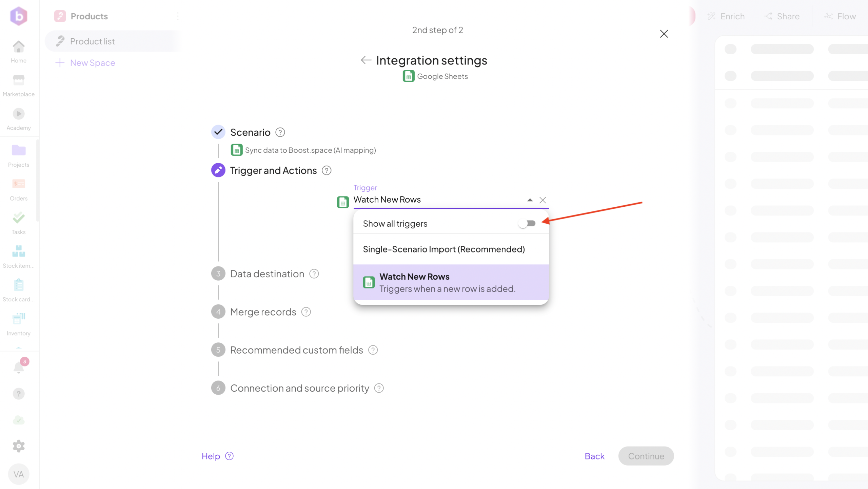
Task: Close the Integration settings dialog
Action: 664,34
